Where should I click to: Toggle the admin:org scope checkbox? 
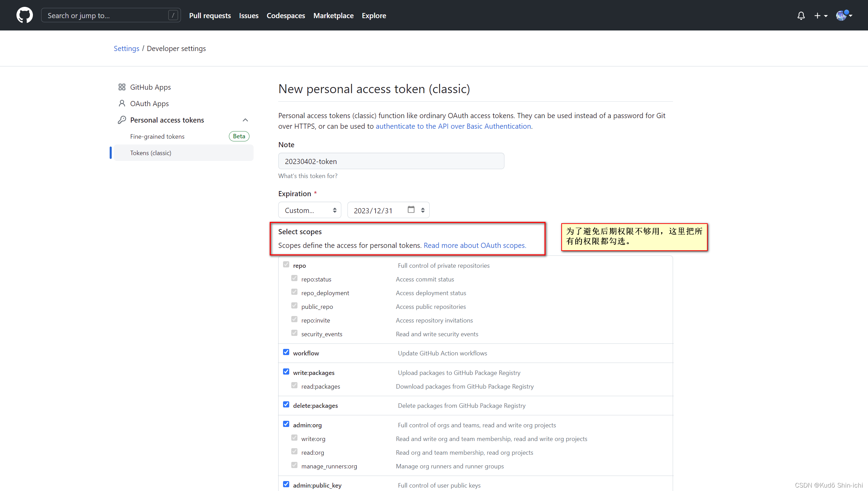(286, 424)
